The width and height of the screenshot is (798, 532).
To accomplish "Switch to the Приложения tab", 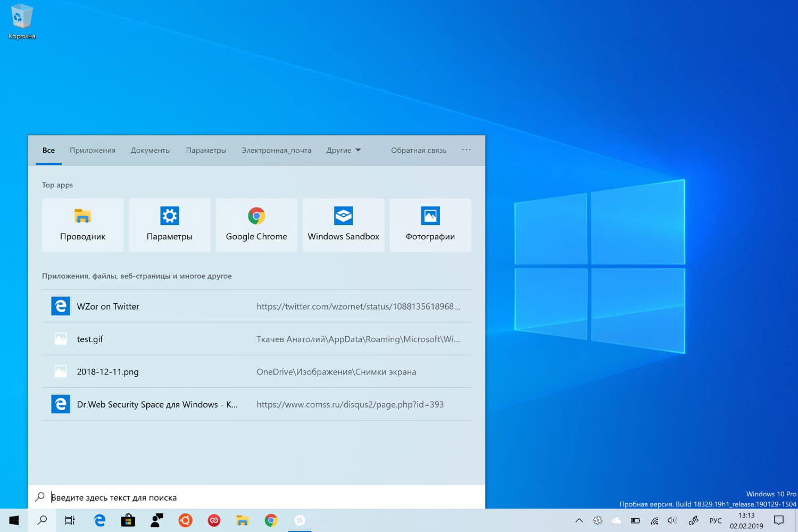I will click(92, 150).
